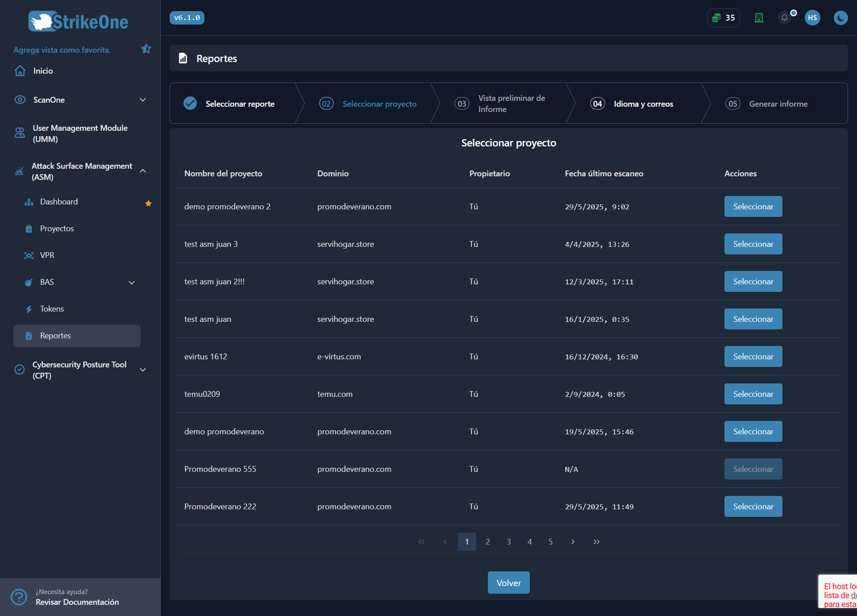Image resolution: width=857 pixels, height=616 pixels.
Task: Select project test asm juan 2!!!
Action: (x=753, y=282)
